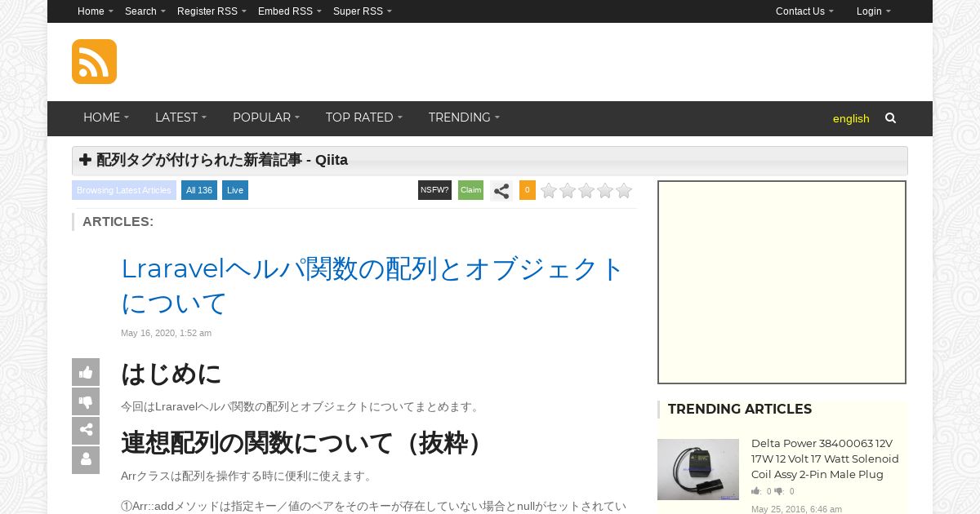Expand the TRENDING nav dropdown
The width and height of the screenshot is (980, 514).
[464, 117]
